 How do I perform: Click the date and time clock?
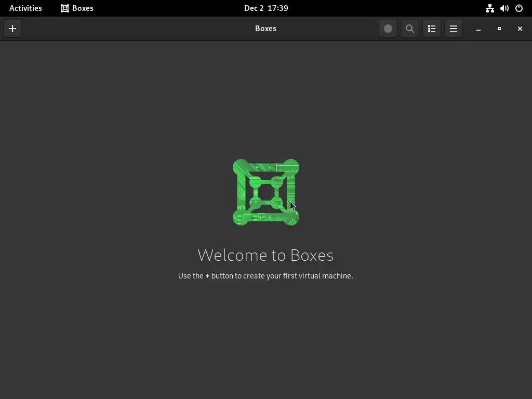pos(266,8)
